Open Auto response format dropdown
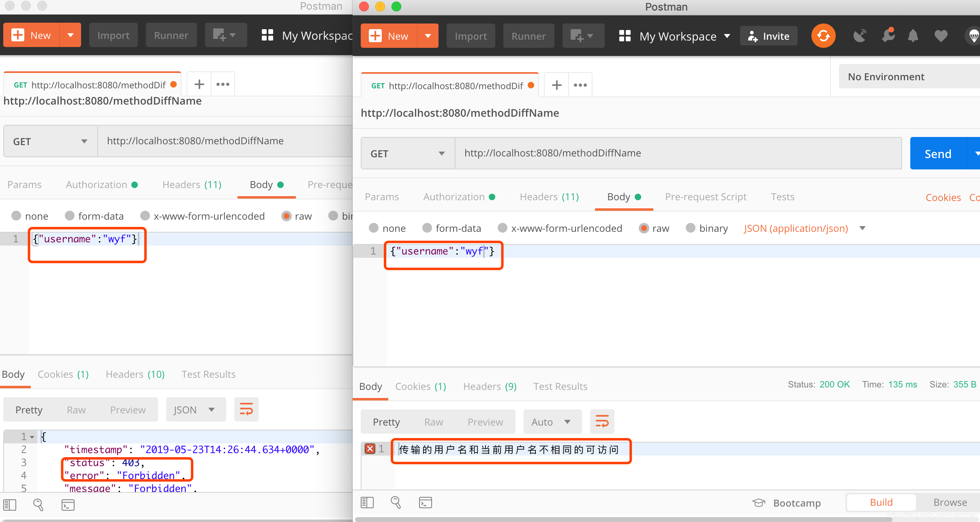The width and height of the screenshot is (980, 522). pyautogui.click(x=552, y=421)
